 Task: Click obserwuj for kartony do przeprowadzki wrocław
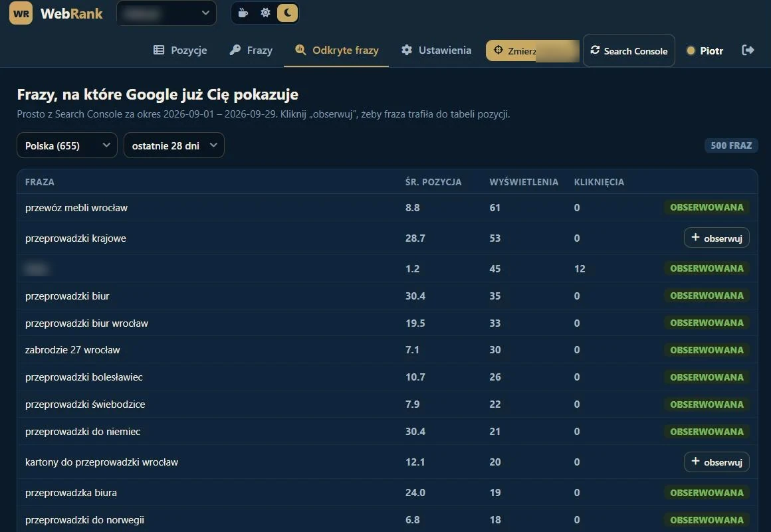pyautogui.click(x=716, y=462)
